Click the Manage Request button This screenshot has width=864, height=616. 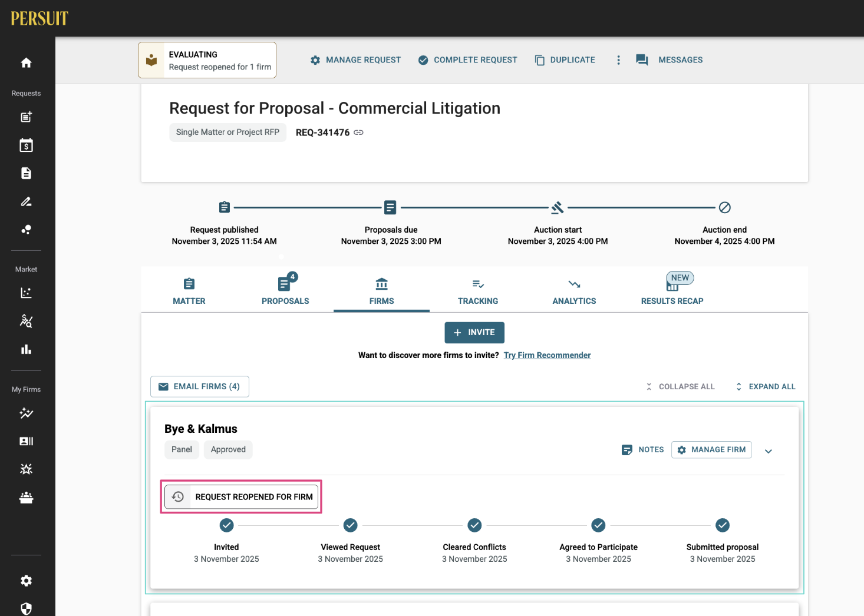(355, 60)
